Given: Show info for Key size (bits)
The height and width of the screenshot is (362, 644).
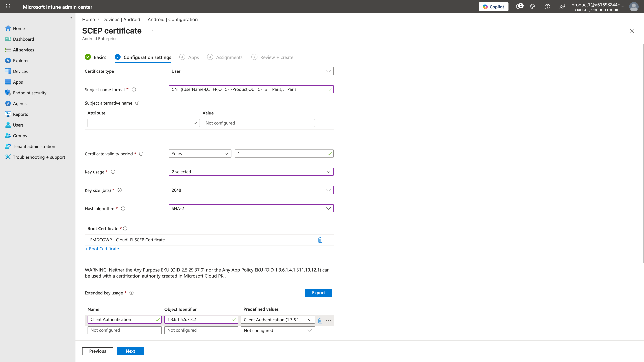Looking at the screenshot, I should tap(120, 190).
